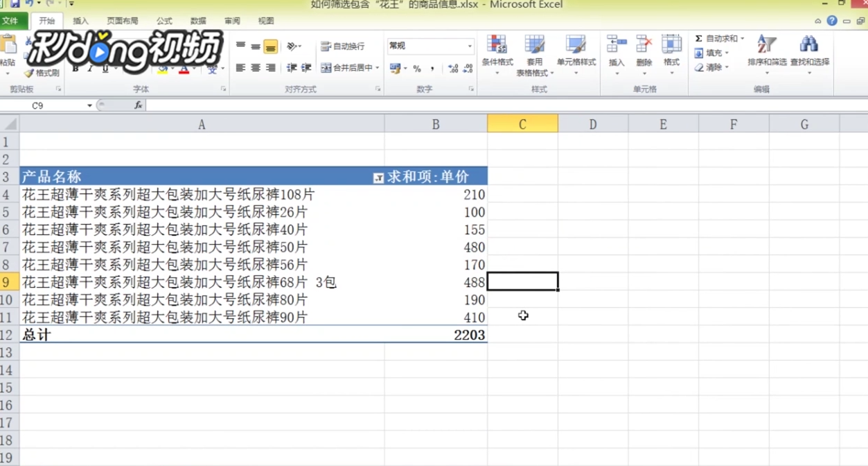868x466 pixels.
Task: Click the middle align icon
Action: click(x=256, y=46)
